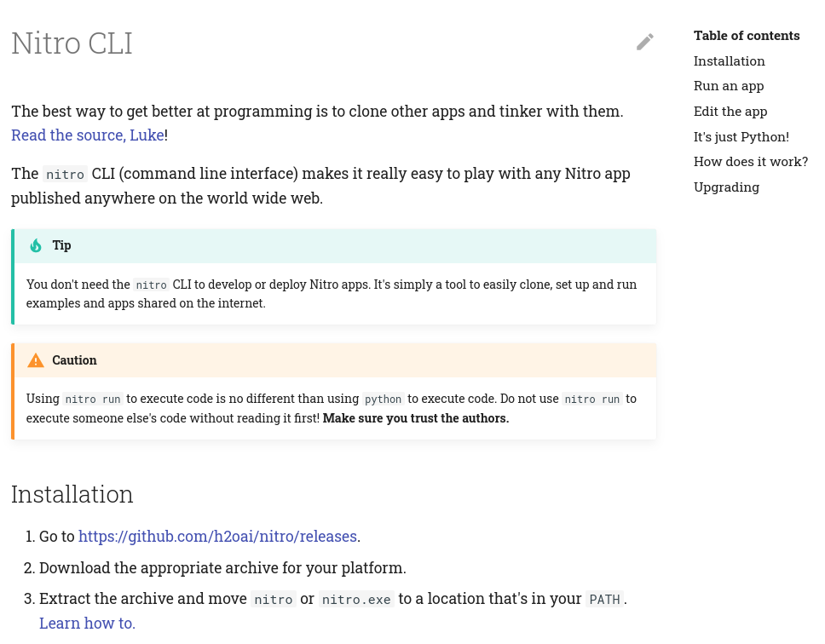Click the nitro.exe code snippet
This screenshot has width=825, height=644.
[x=356, y=599]
